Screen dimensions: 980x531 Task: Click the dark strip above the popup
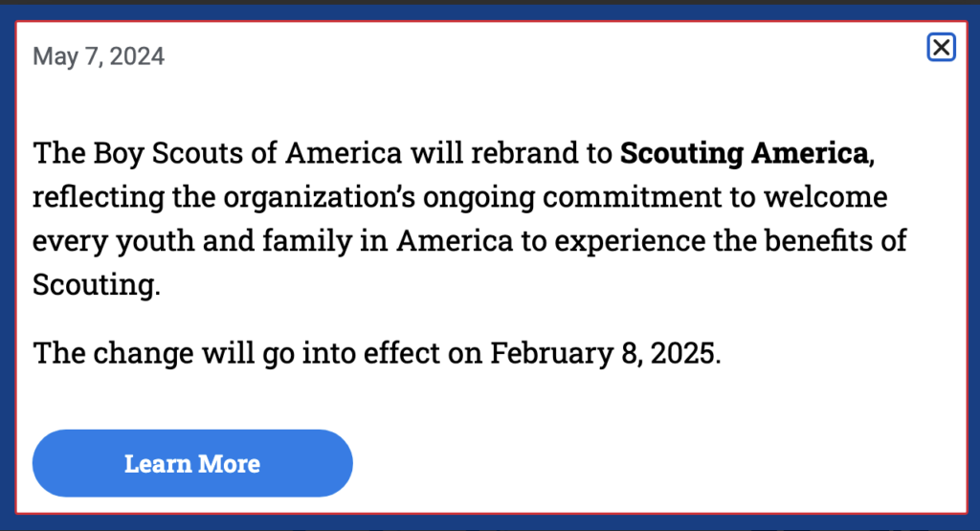tap(490, 3)
